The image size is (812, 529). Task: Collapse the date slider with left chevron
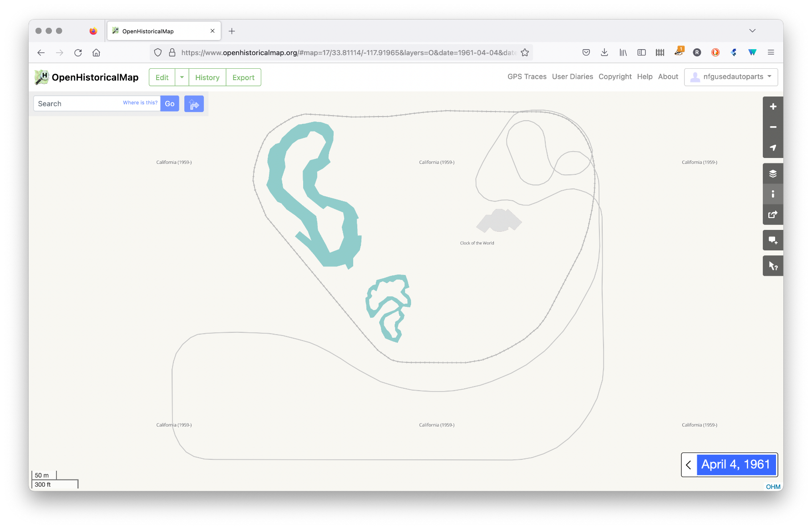click(x=689, y=465)
